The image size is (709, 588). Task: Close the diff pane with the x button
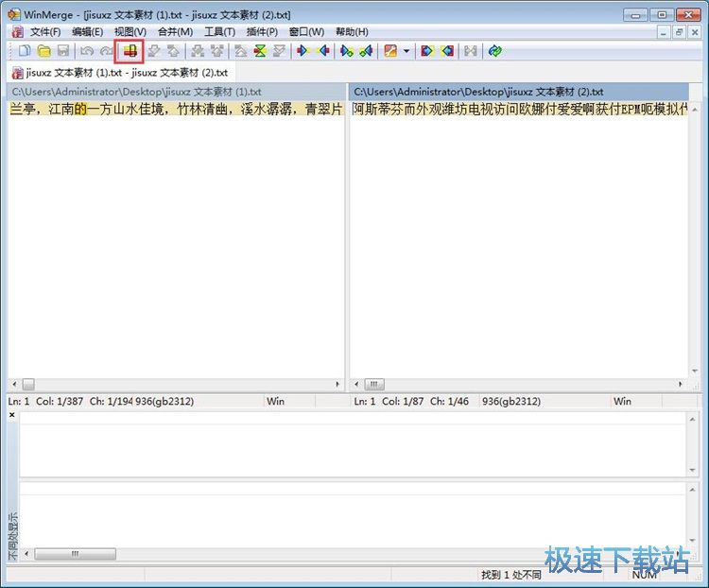11,415
